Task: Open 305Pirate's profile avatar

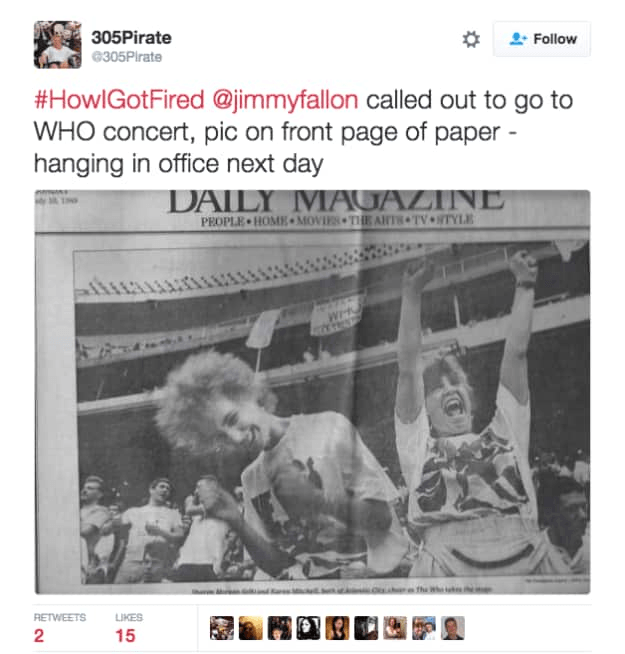Action: point(58,45)
